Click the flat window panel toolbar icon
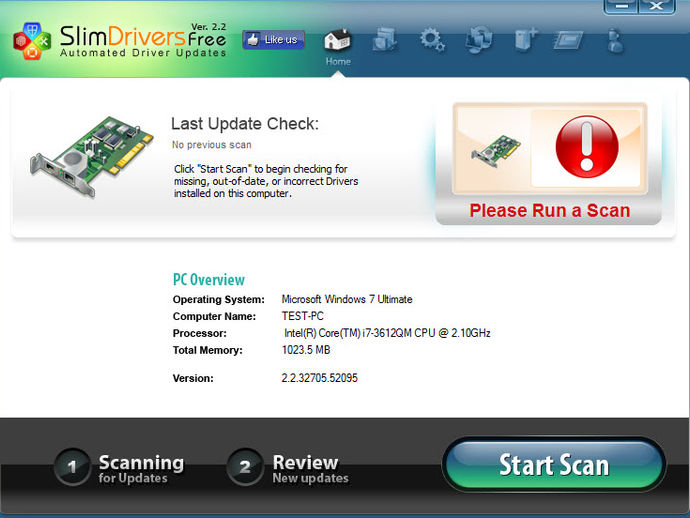690x518 pixels. 568,40
